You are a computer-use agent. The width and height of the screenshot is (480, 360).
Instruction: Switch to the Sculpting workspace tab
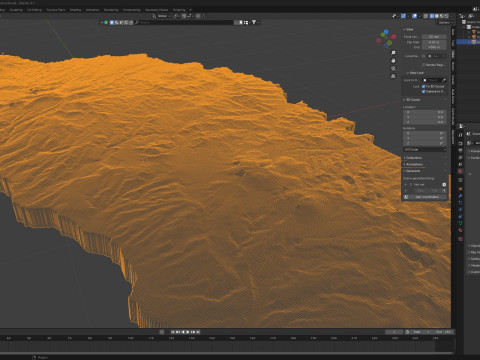coord(16,10)
